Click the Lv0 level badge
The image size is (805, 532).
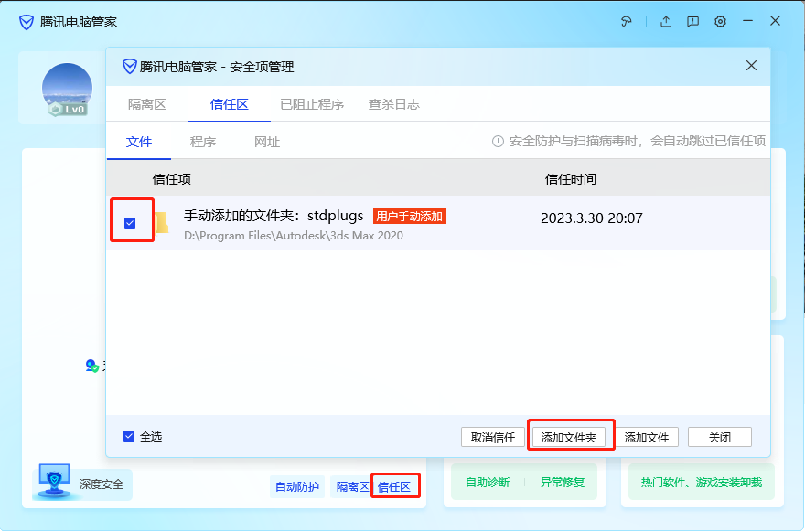[x=68, y=110]
